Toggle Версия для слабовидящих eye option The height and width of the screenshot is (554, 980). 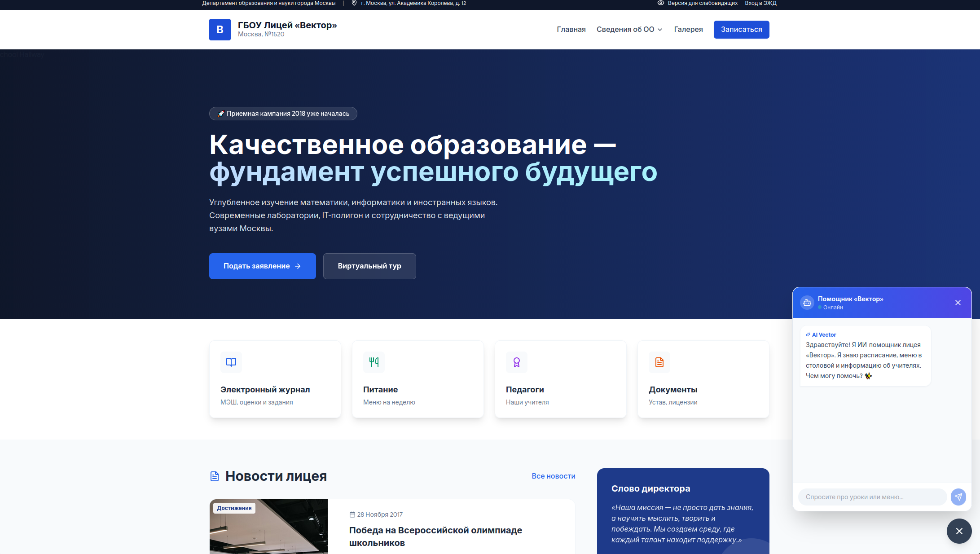(697, 3)
